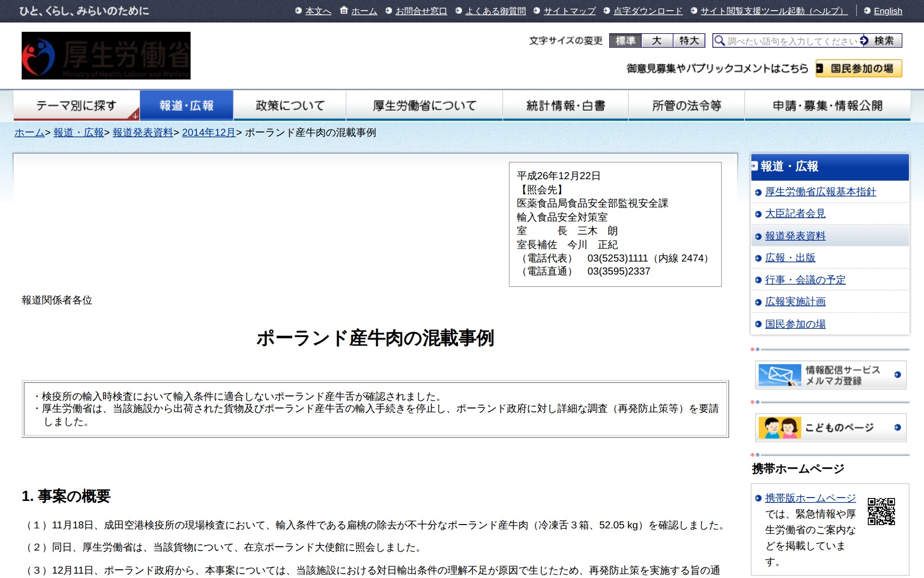Select 大 font size
The image size is (924, 578).
point(658,41)
